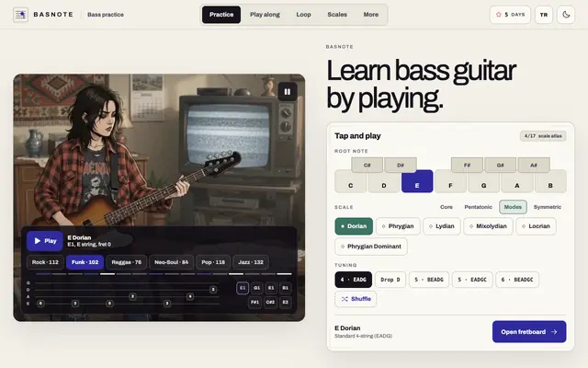Choose the F# black key
Image resolution: width=588 pixels, height=368 pixels.
(467, 165)
